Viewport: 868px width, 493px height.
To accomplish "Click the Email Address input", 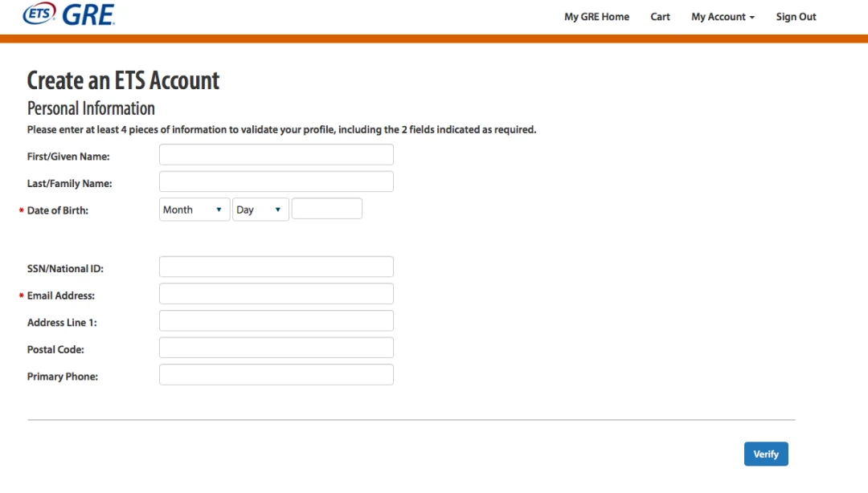I will click(276, 294).
